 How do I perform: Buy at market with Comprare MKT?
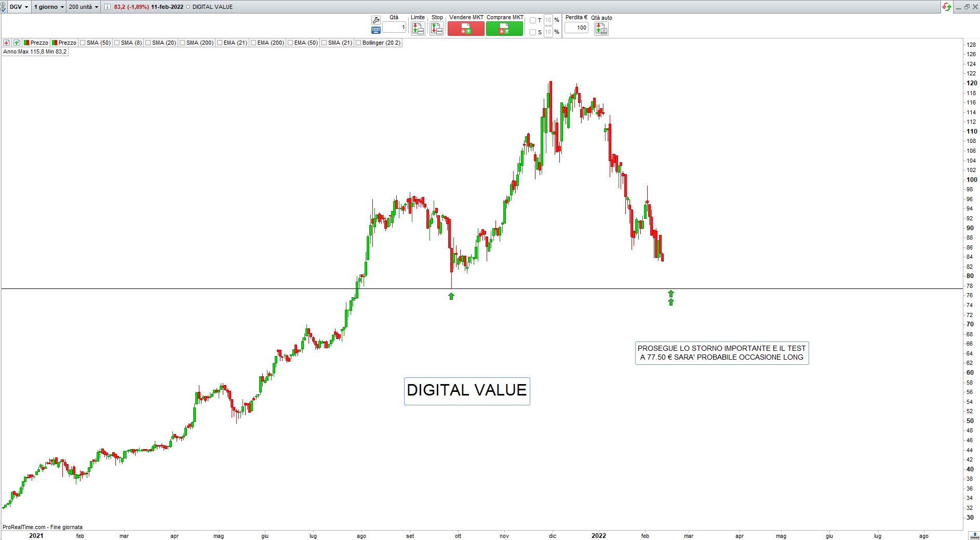click(504, 29)
